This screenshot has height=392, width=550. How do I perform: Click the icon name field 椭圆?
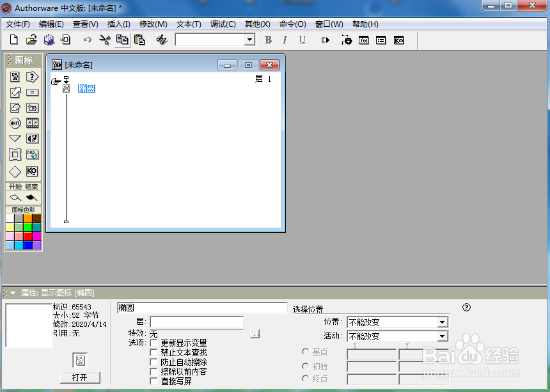202,308
